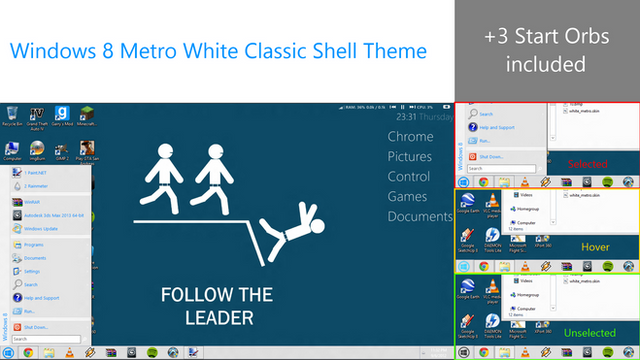Open the Garry's Mod desktop icon
The width and height of the screenshot is (640, 360).
(x=62, y=116)
